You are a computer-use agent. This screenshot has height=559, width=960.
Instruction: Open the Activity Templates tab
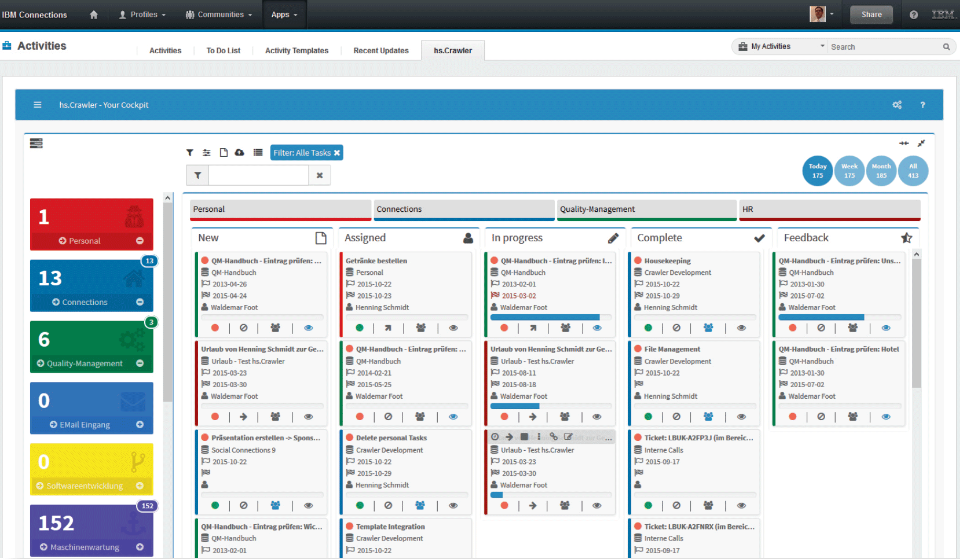[x=296, y=50]
